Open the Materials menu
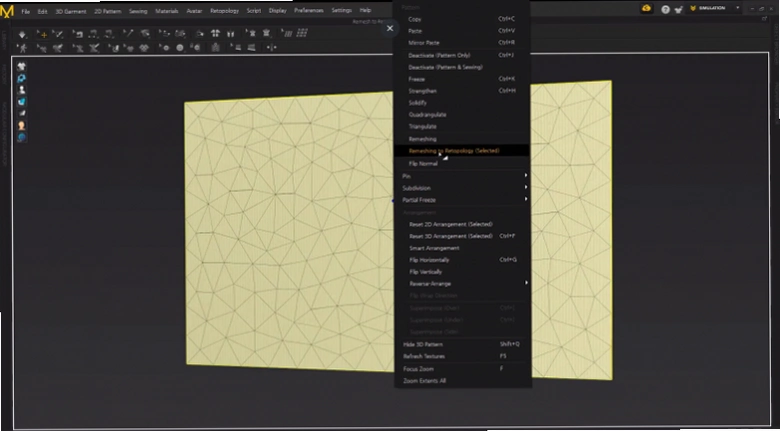 coord(167,11)
